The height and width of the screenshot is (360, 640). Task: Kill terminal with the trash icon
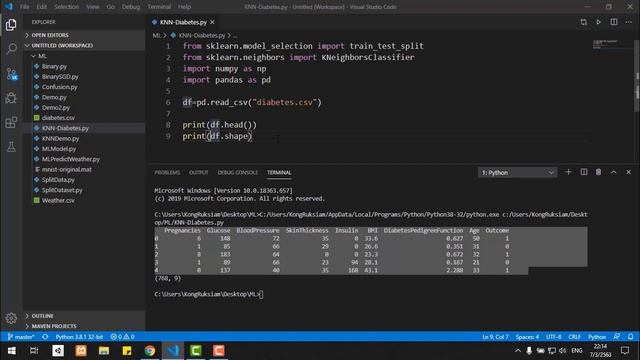pos(598,172)
